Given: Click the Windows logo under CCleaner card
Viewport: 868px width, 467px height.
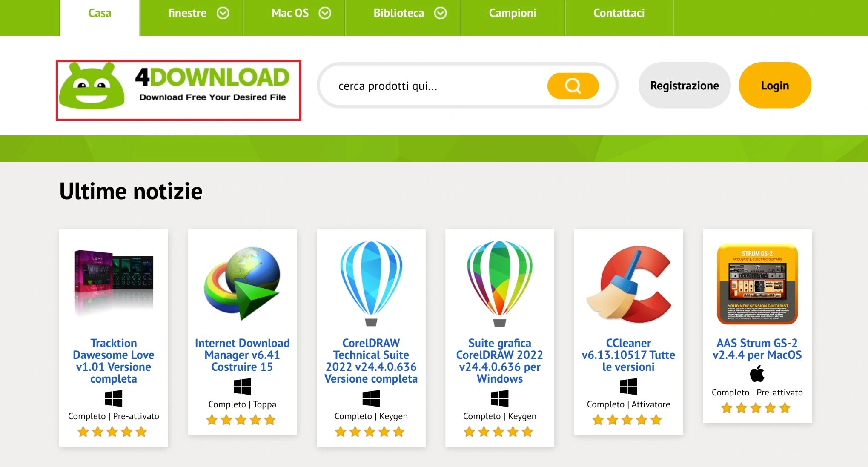Looking at the screenshot, I should [x=627, y=385].
